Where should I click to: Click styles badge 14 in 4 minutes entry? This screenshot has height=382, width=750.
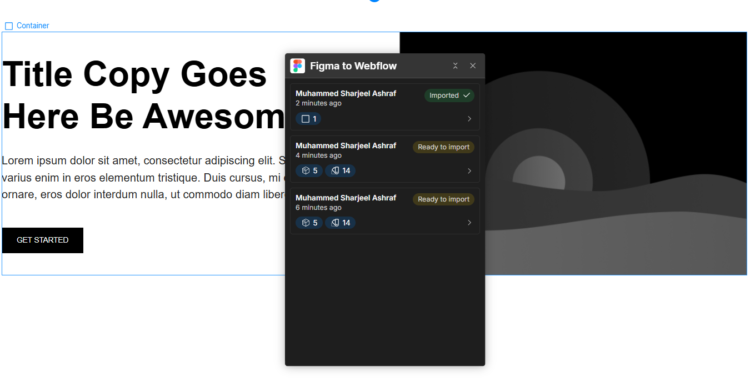coord(340,171)
